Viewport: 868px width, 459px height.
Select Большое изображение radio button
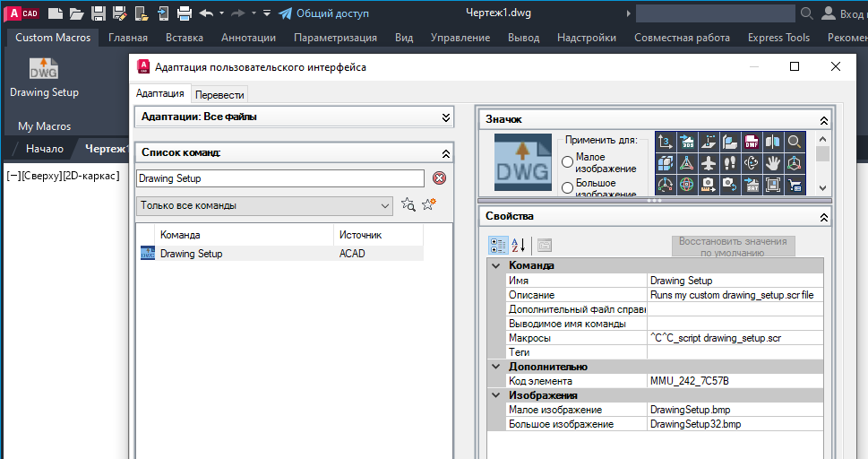pos(567,187)
